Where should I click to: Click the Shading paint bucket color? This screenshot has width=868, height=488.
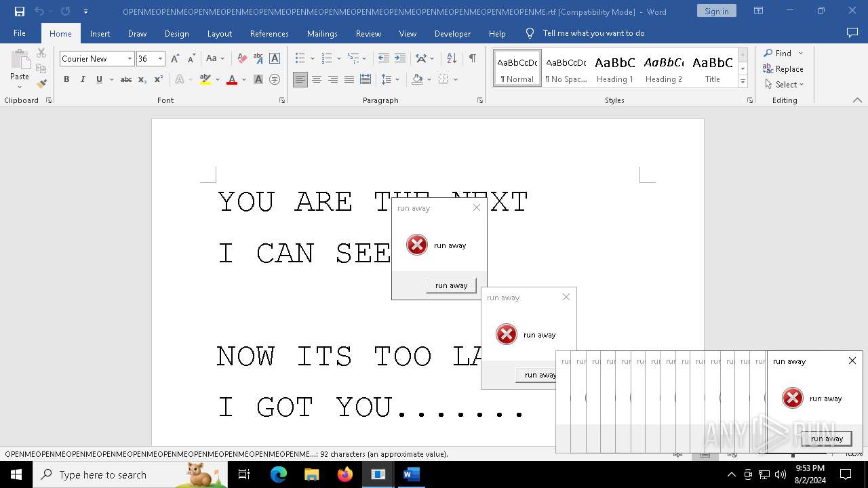[x=417, y=79]
